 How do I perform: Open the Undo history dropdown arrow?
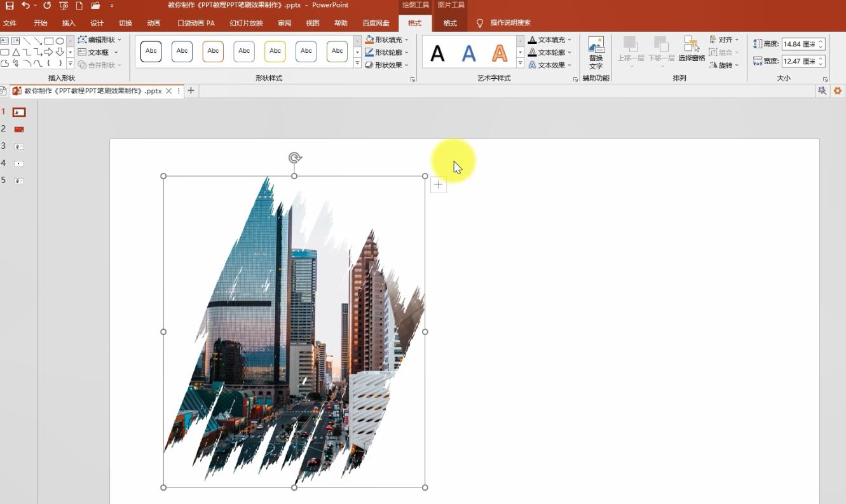click(35, 6)
